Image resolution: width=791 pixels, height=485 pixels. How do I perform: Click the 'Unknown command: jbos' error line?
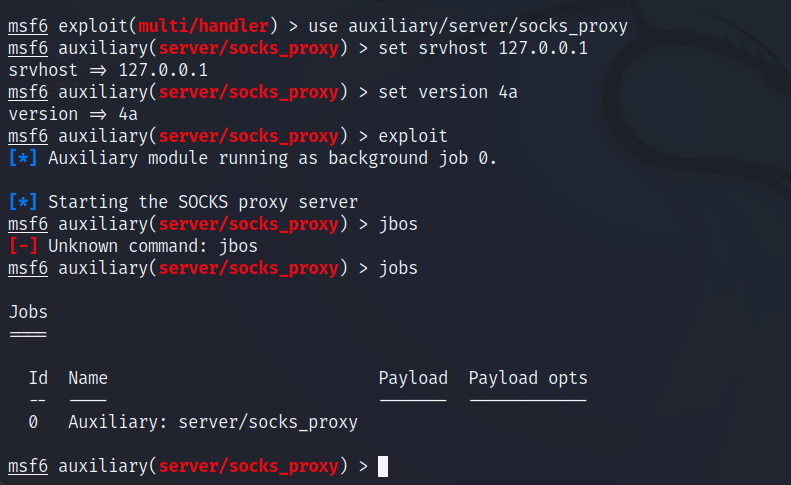153,246
